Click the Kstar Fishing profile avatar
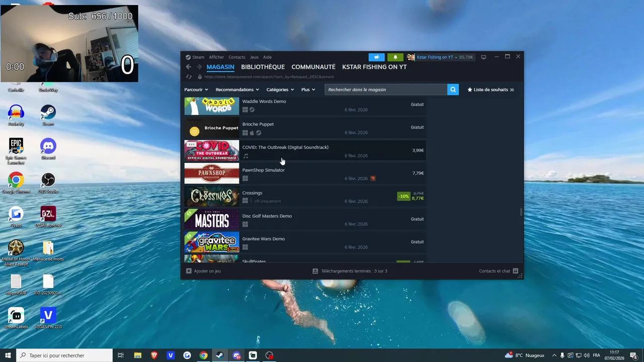The width and height of the screenshot is (644, 362). coord(411,57)
